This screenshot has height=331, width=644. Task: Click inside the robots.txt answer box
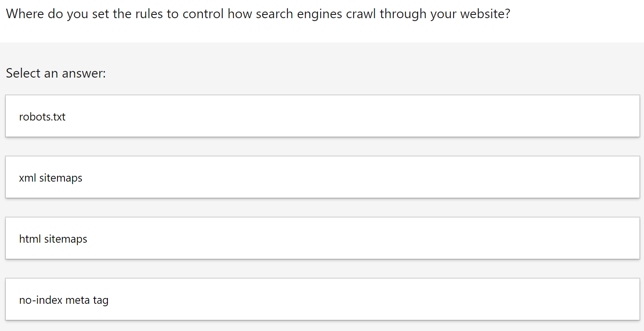(x=42, y=117)
